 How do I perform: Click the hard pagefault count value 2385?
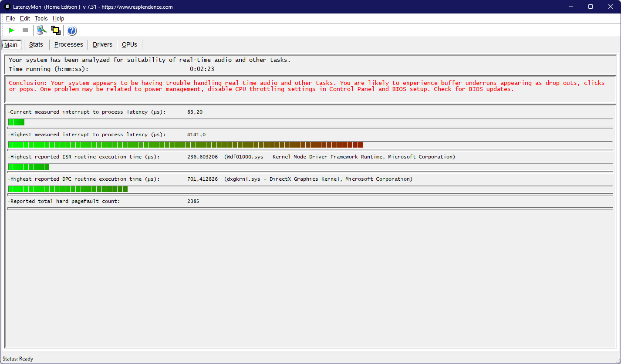pyautogui.click(x=193, y=201)
